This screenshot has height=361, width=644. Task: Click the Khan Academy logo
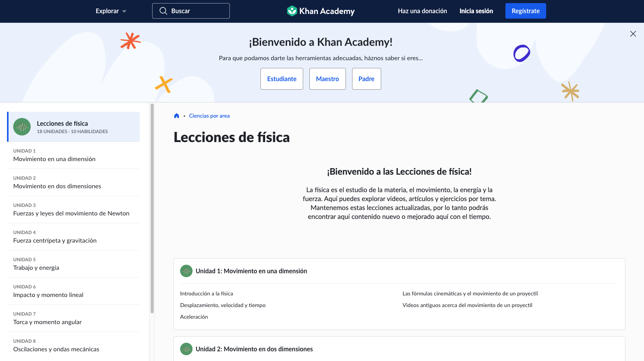coord(321,11)
